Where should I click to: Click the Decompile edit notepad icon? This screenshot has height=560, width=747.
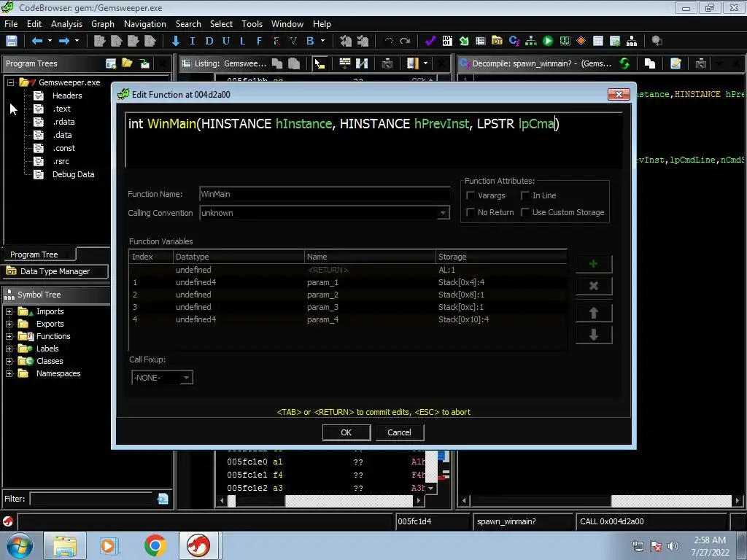tap(676, 63)
